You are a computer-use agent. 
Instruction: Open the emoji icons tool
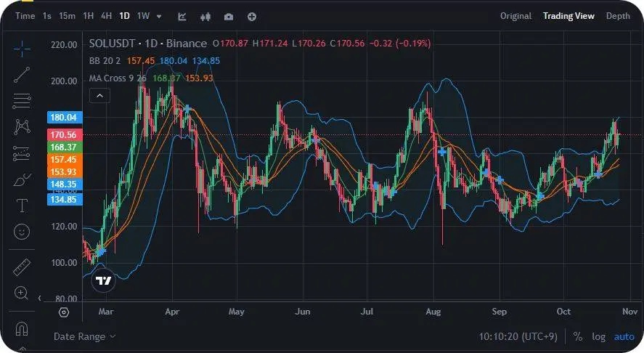(22, 232)
